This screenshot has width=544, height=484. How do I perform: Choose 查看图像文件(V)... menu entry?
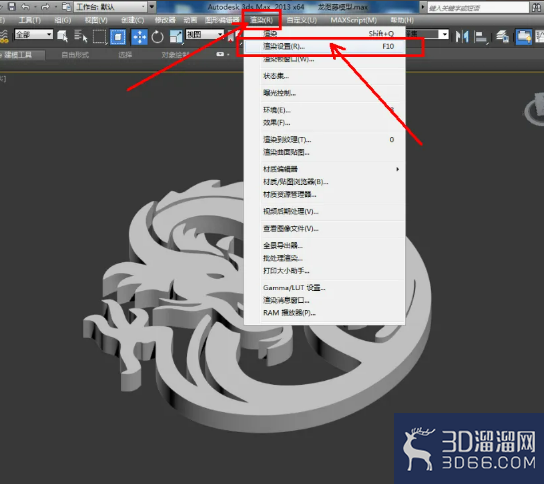[x=325, y=228]
